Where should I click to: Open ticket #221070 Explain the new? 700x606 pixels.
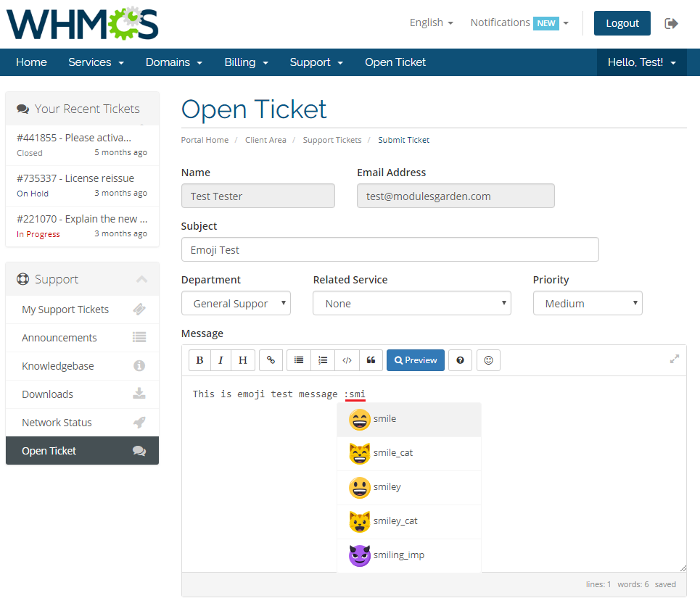click(x=82, y=226)
